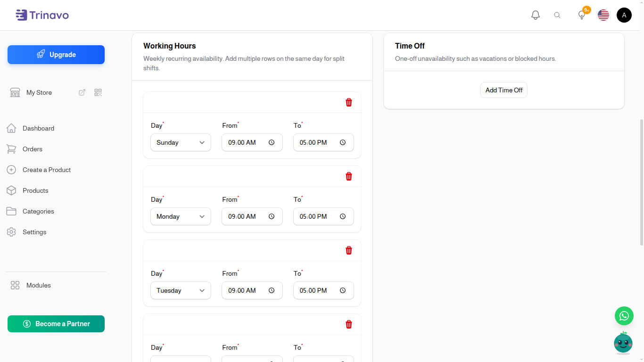644x362 pixels.
Task: Edit the Sunday From time field
Action: pyautogui.click(x=252, y=142)
